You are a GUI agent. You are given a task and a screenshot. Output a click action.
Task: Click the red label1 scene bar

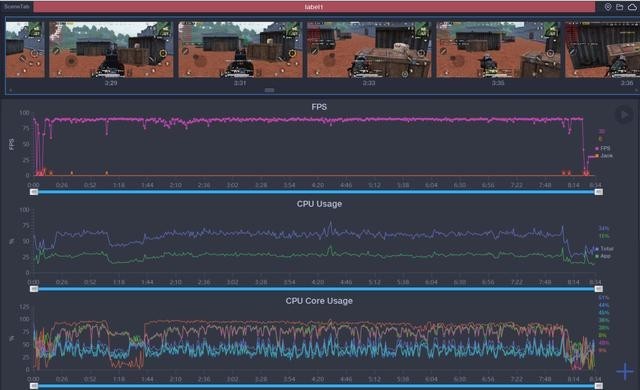click(x=314, y=7)
